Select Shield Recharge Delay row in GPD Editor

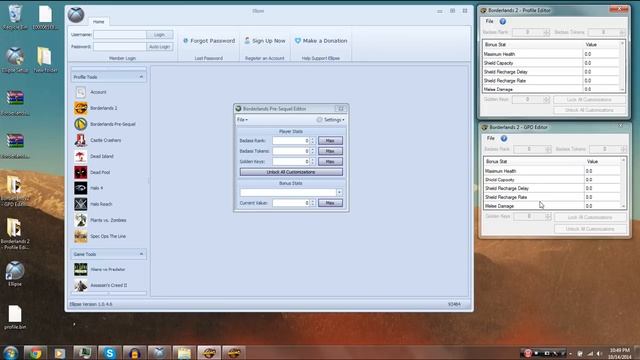click(x=553, y=188)
